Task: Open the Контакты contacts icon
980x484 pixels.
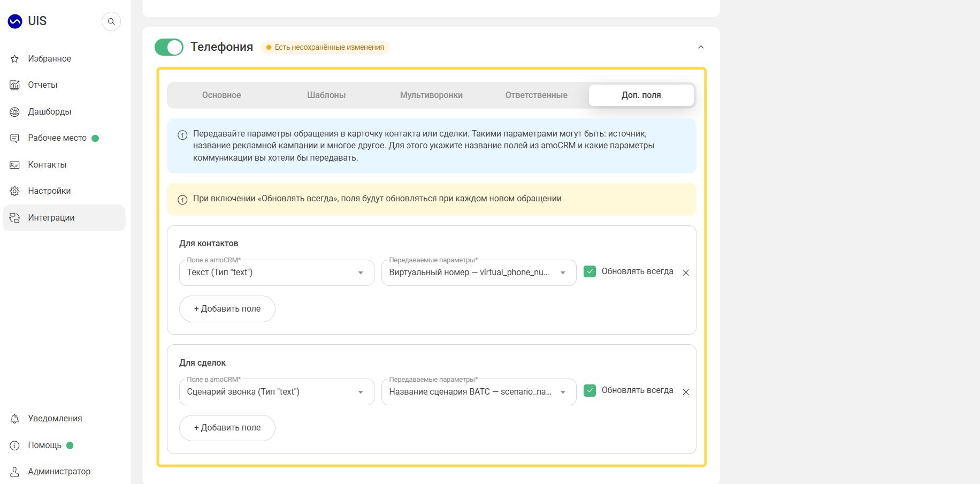Action: [x=14, y=165]
